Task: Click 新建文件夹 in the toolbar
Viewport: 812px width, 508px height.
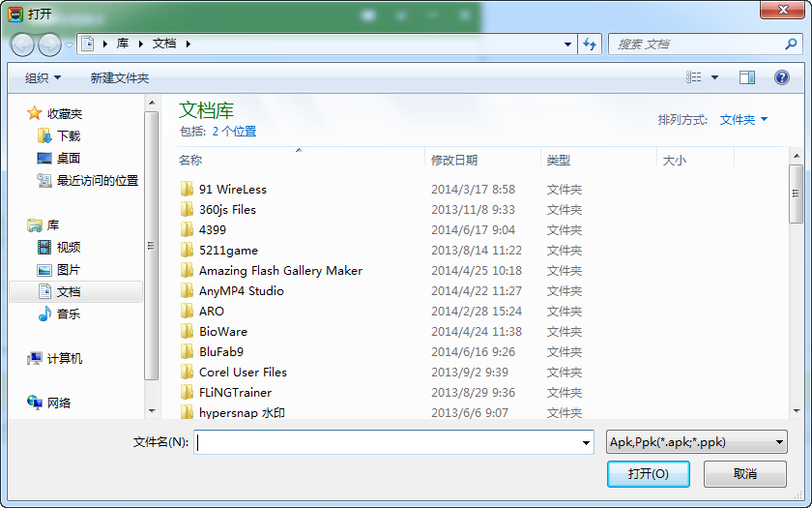Action: pyautogui.click(x=119, y=78)
